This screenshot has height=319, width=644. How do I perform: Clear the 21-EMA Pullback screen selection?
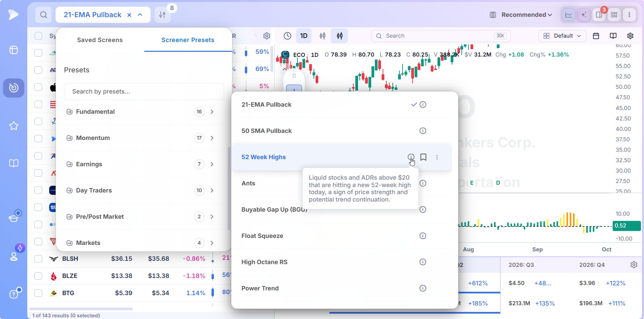[129, 15]
